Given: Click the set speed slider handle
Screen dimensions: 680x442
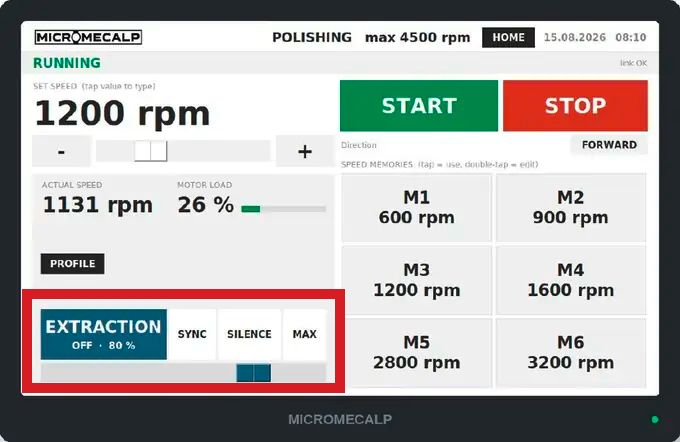Looking at the screenshot, I should pos(150,151).
